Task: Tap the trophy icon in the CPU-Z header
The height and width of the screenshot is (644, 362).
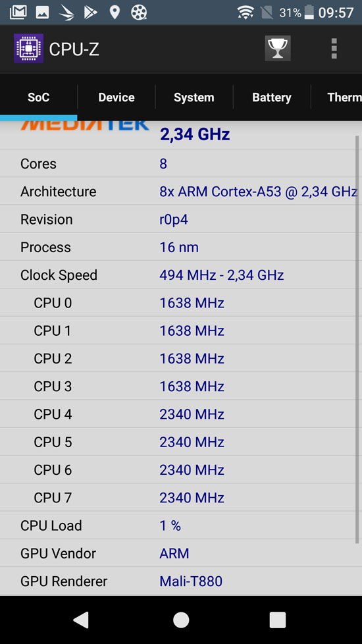Action: pyautogui.click(x=278, y=49)
